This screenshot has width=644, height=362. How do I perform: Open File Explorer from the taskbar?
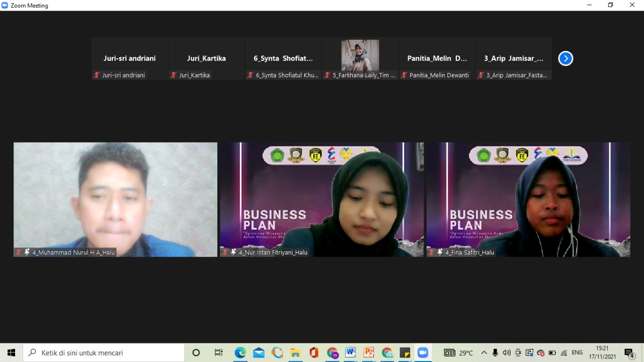point(295,353)
